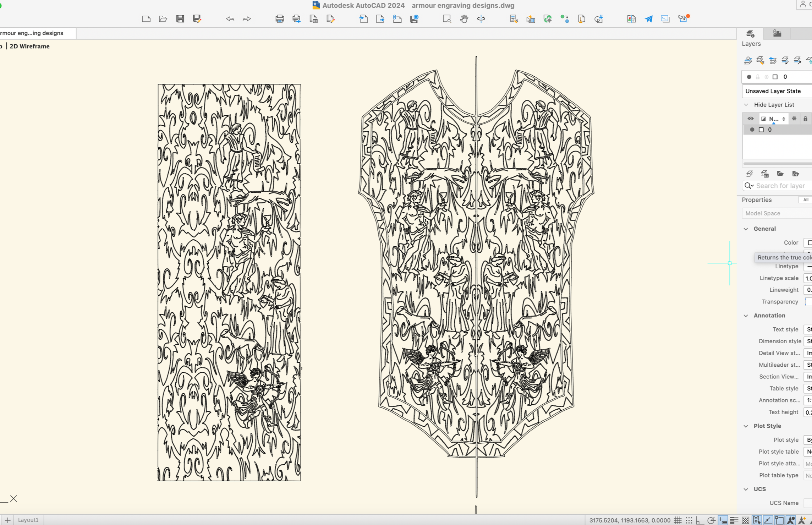
Task: Toggle selection cycling in status bar
Action: [x=757, y=520]
